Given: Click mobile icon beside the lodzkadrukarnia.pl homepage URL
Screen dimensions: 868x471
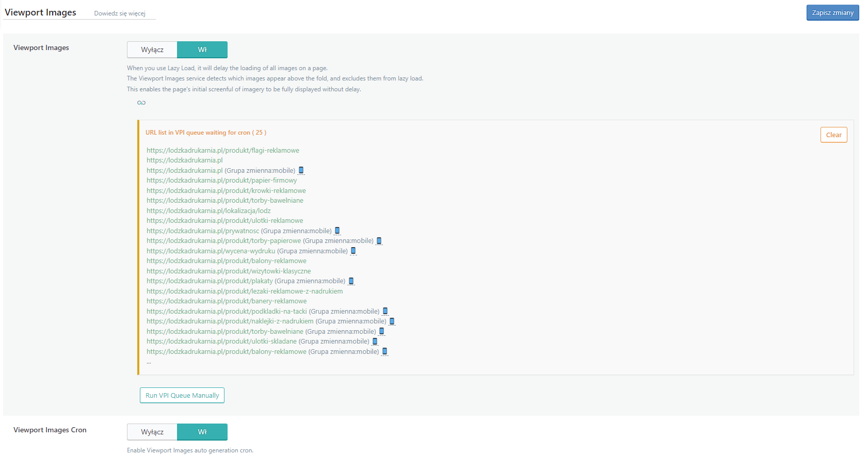Looking at the screenshot, I should [x=301, y=170].
